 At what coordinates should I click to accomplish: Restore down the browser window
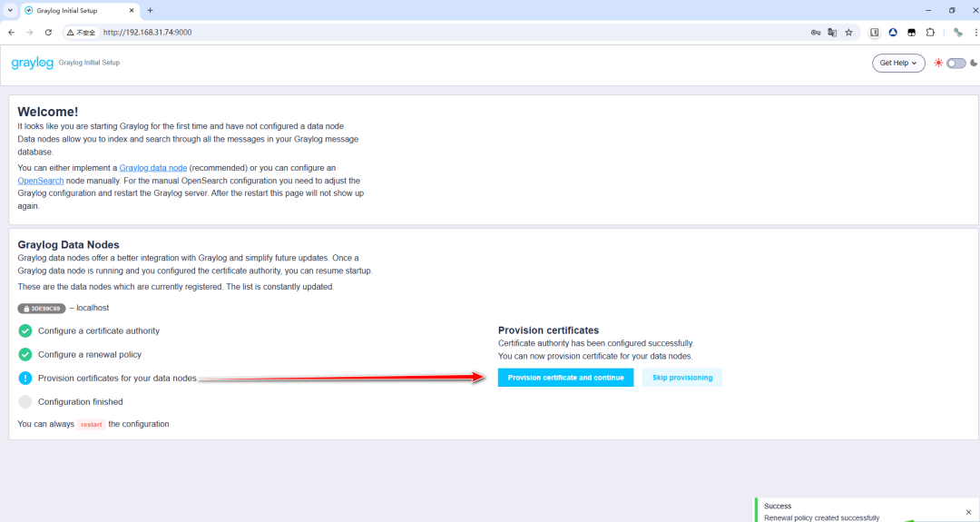pos(952,11)
